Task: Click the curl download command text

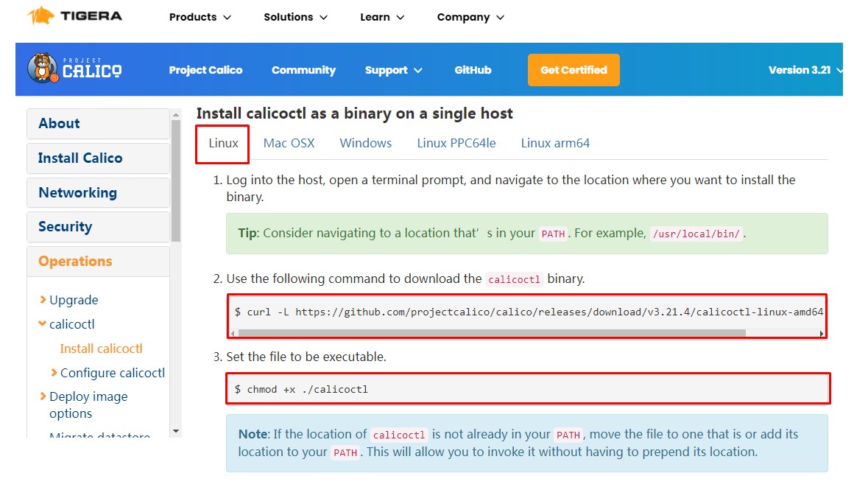Action: click(529, 312)
